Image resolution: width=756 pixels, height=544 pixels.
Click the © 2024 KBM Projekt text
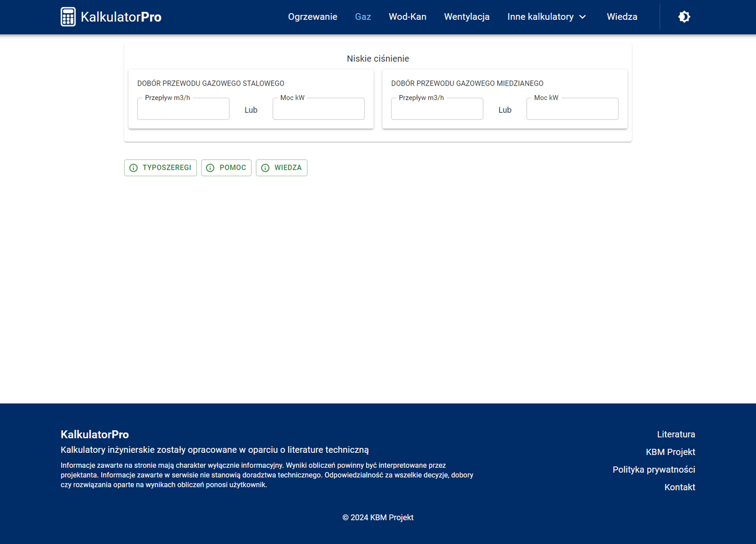click(x=378, y=517)
